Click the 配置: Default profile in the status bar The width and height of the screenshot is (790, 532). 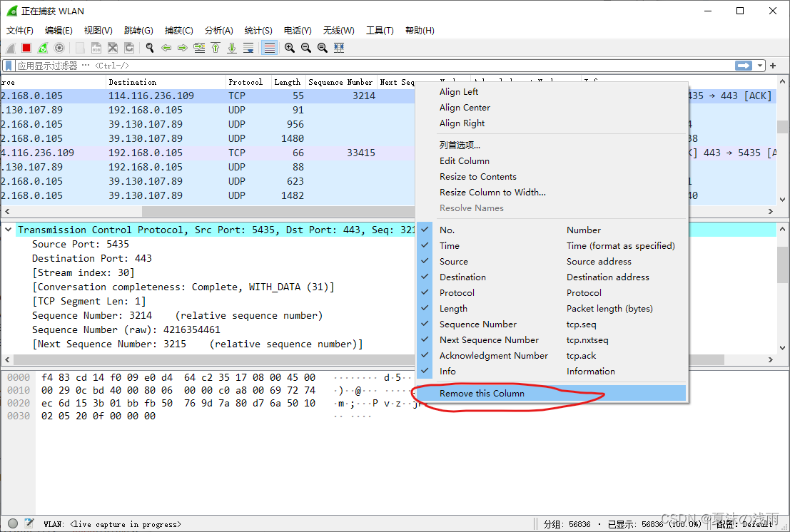coord(744,524)
